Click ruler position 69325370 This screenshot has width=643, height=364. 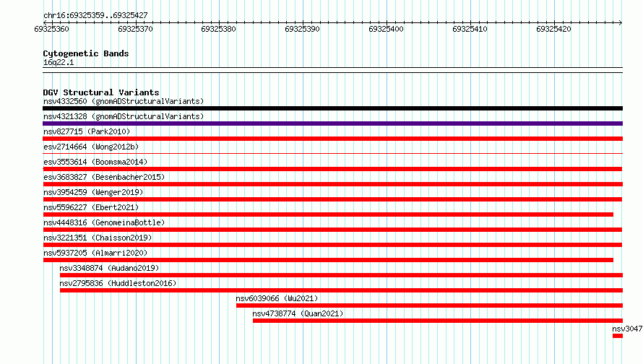135,29
